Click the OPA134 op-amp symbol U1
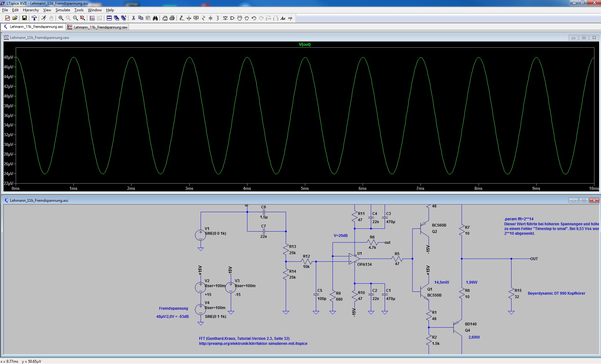 355,259
